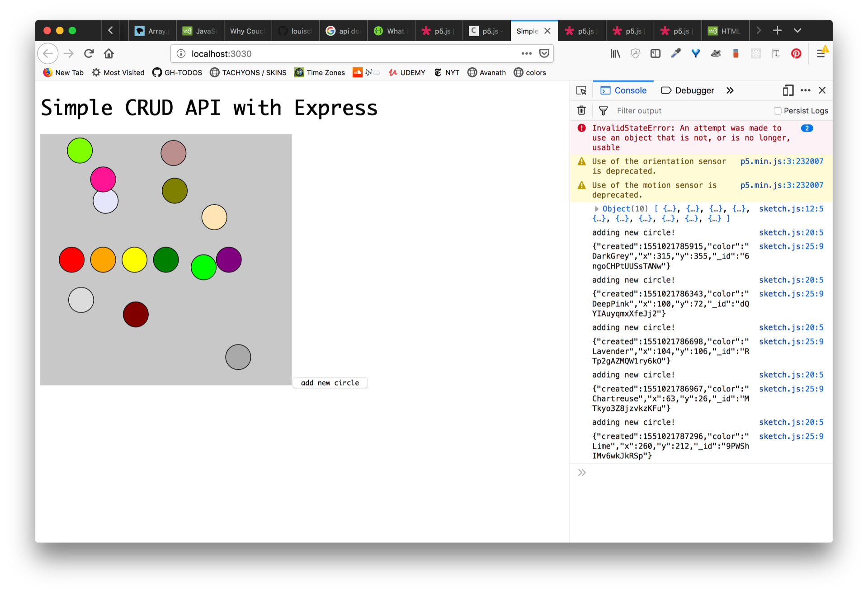
Task: Click the add new circle button
Action: [330, 383]
